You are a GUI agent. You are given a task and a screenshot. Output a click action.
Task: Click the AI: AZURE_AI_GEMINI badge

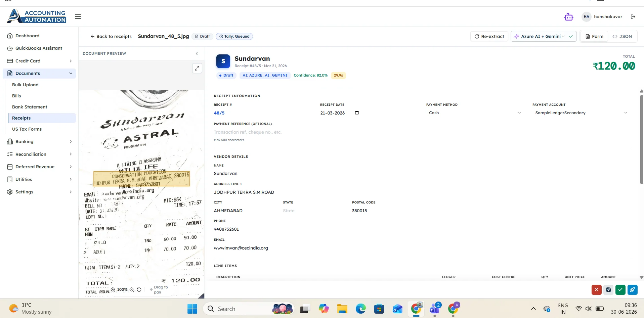coord(265,76)
